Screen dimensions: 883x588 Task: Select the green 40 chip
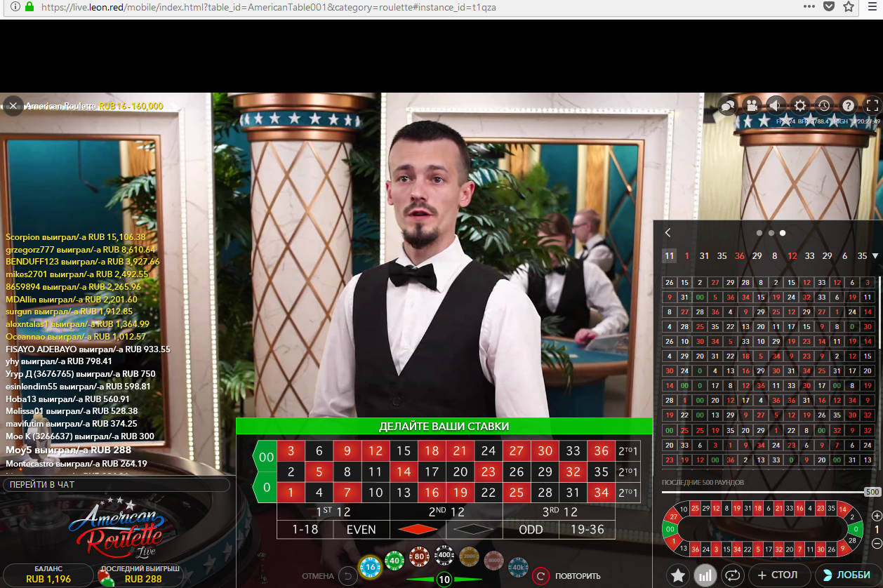(x=394, y=560)
